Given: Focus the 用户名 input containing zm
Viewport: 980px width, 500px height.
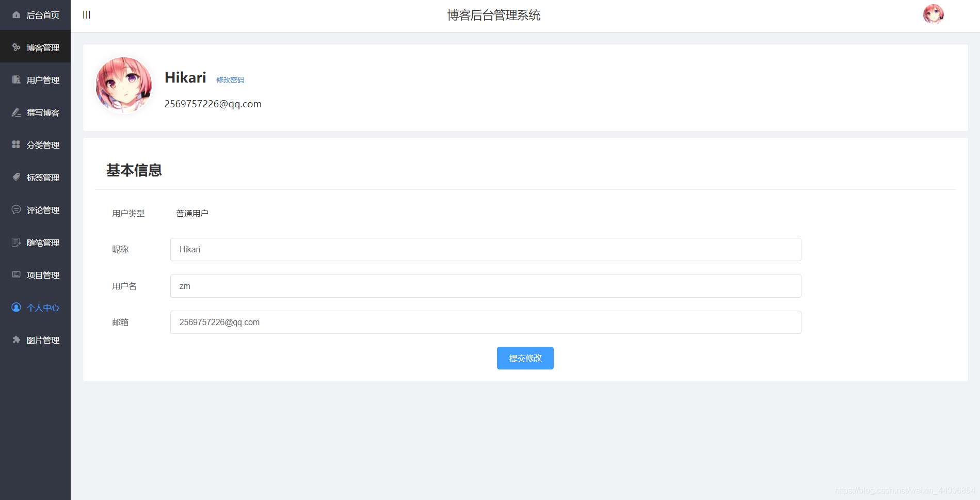Looking at the screenshot, I should point(486,286).
